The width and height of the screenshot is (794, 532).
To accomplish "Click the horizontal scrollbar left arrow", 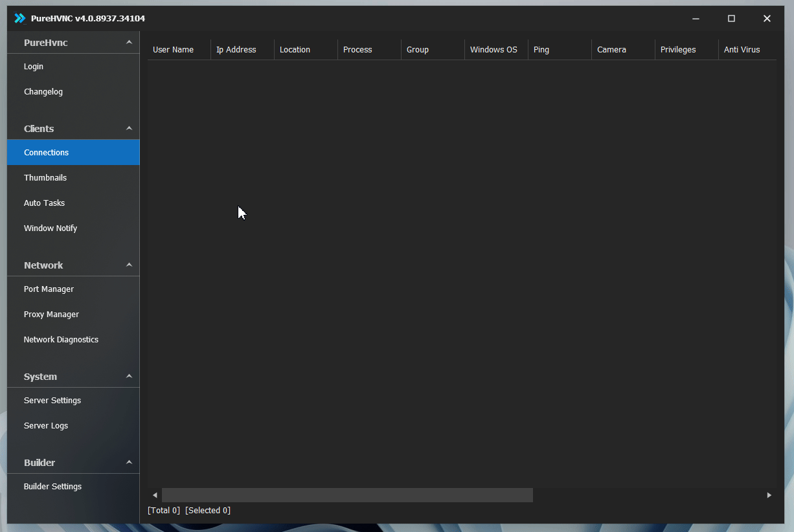I will tap(155, 495).
